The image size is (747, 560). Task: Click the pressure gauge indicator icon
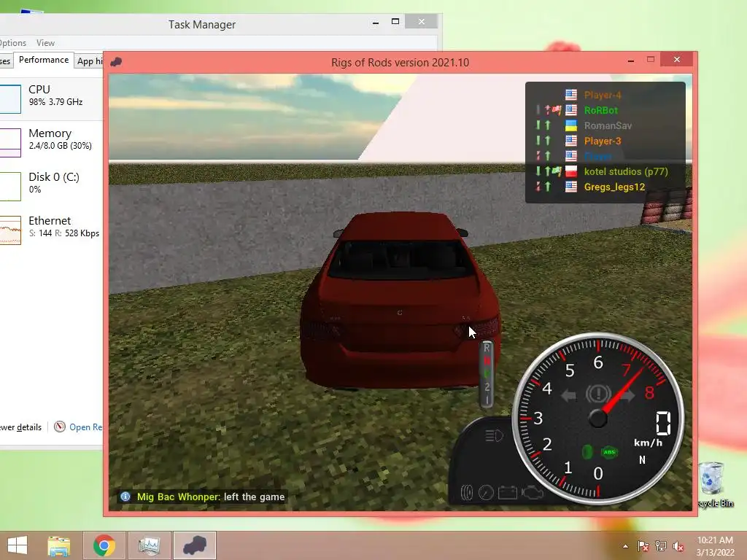click(486, 492)
